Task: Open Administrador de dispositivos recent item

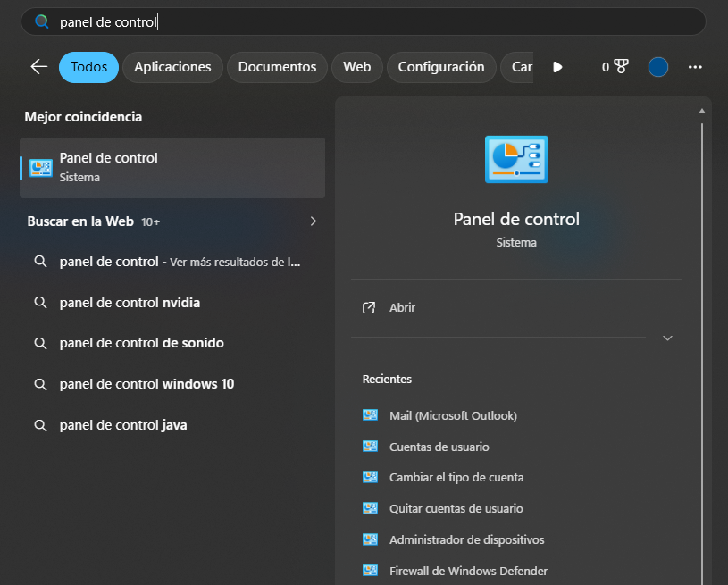Action: pyautogui.click(x=466, y=539)
